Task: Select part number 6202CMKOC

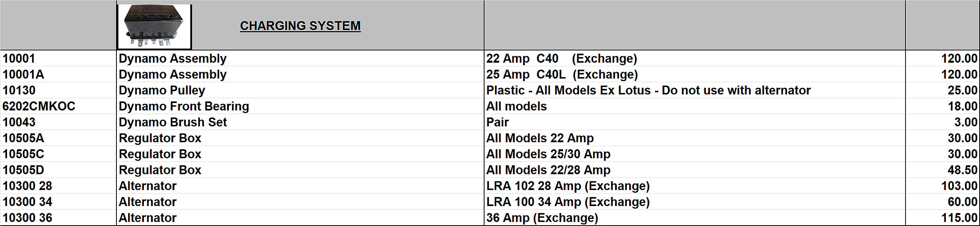Action: [39, 106]
